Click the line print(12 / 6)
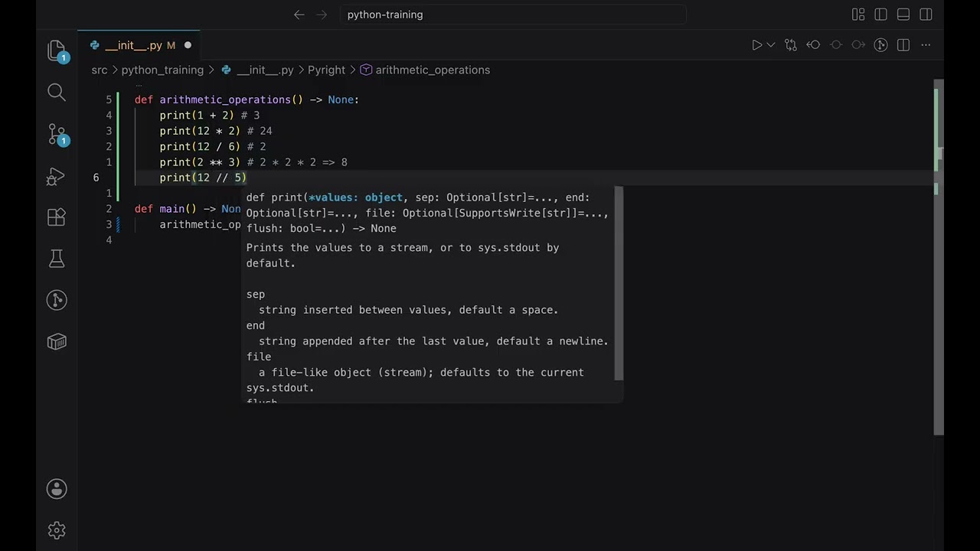980x551 pixels. coord(200,146)
